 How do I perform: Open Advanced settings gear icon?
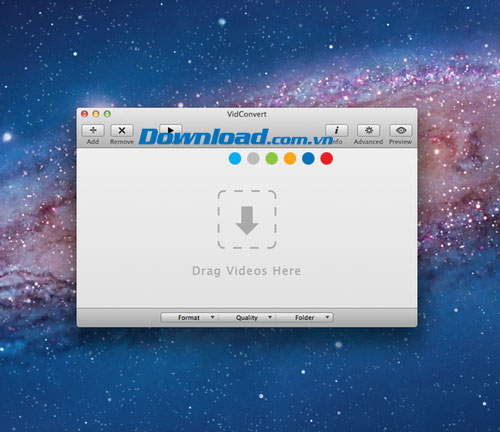click(368, 130)
